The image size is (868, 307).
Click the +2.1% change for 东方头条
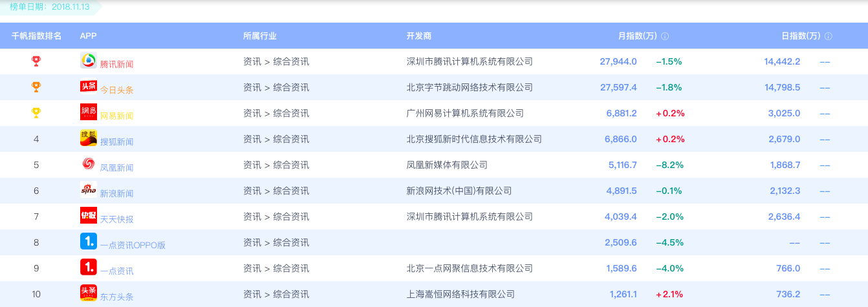pyautogui.click(x=669, y=294)
